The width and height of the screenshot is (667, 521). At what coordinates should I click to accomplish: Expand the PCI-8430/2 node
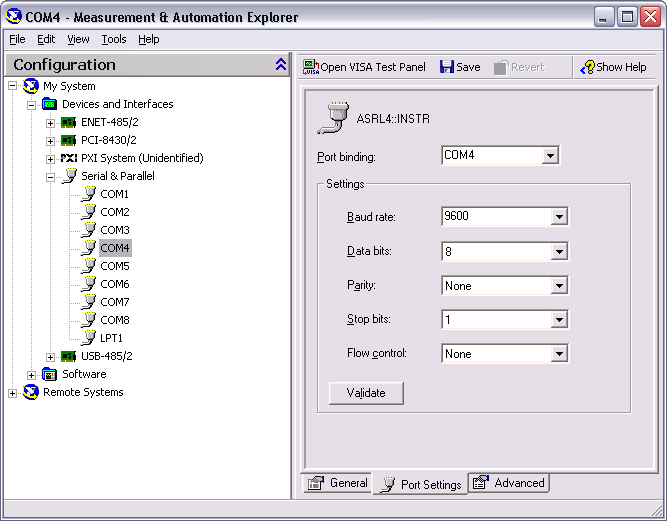pos(50,141)
